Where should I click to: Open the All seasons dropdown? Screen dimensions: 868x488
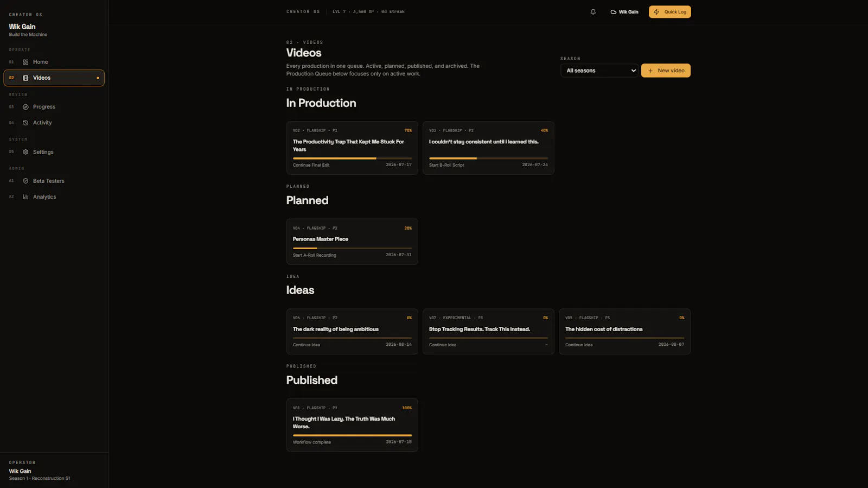click(599, 71)
